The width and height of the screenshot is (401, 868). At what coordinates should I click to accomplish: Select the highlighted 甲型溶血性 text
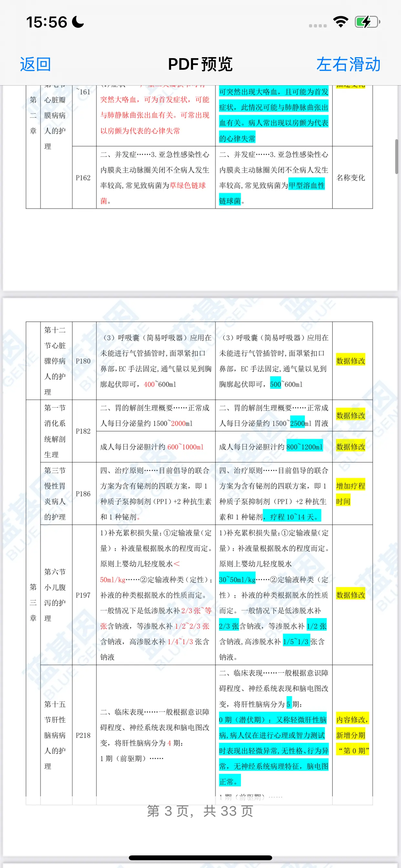[307, 185]
